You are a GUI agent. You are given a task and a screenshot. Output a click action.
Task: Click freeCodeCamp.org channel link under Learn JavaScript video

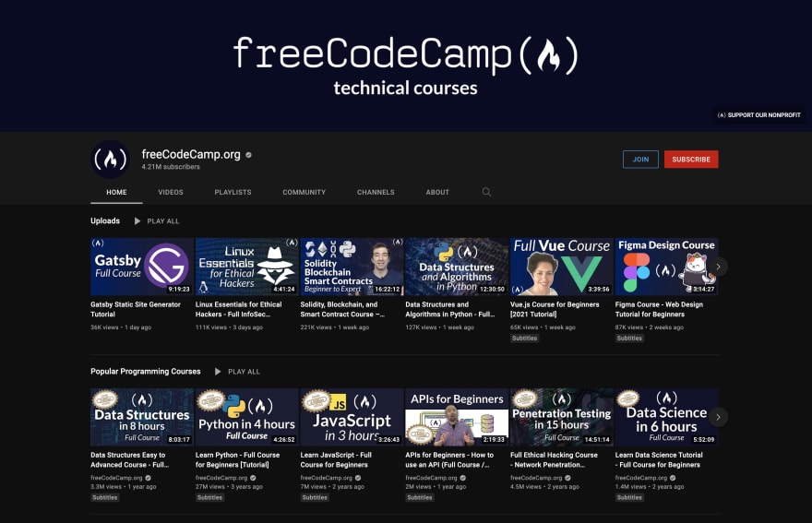[327, 478]
